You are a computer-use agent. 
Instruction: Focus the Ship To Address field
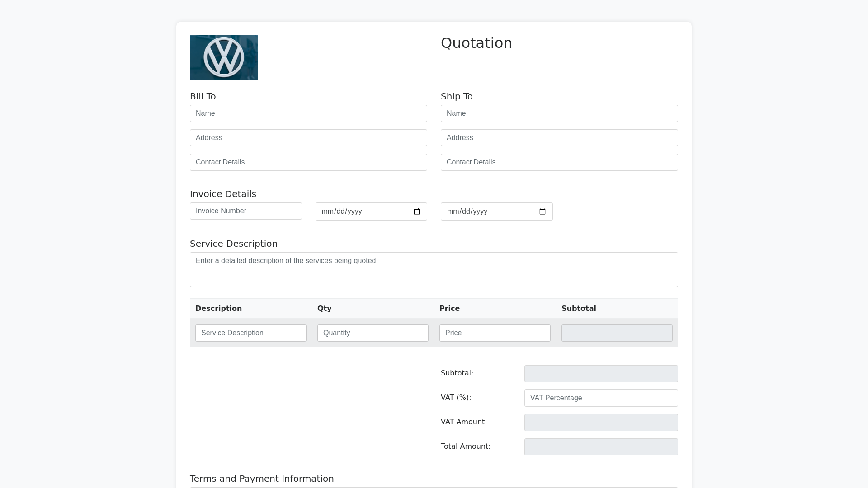pos(559,138)
